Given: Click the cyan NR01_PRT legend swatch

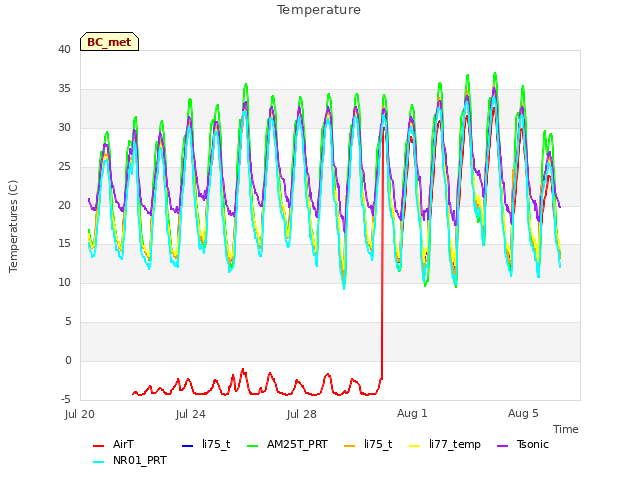Looking at the screenshot, I should coord(98,462).
